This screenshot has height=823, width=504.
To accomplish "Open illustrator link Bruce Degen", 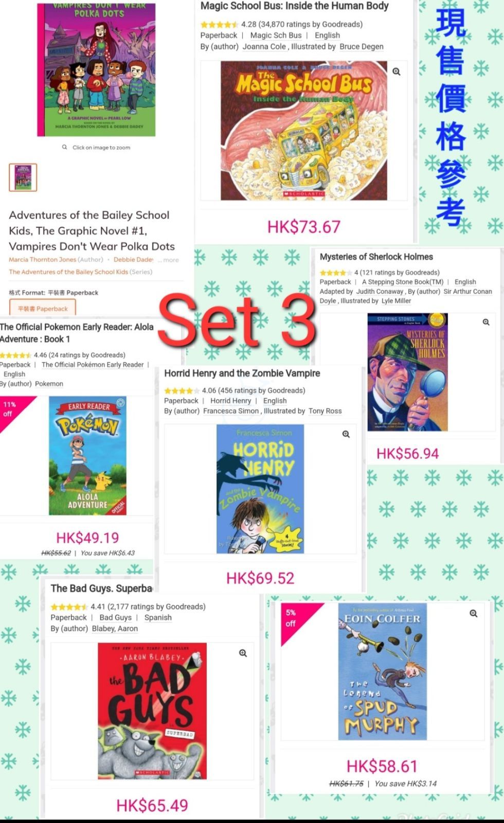I will click(362, 46).
